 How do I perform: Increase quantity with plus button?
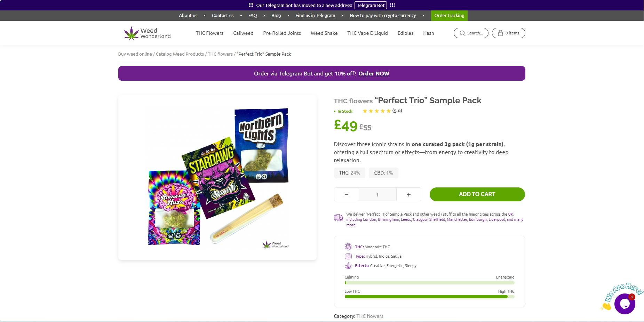409,194
